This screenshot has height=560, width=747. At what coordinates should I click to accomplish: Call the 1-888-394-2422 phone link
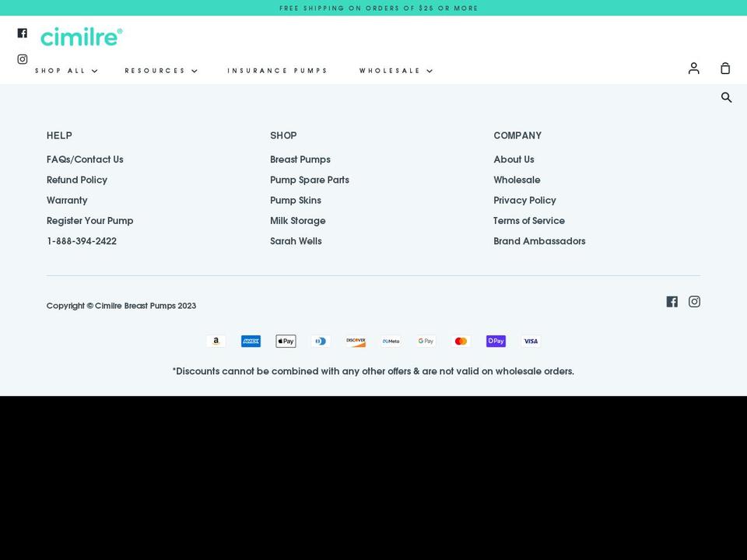pyautogui.click(x=82, y=241)
